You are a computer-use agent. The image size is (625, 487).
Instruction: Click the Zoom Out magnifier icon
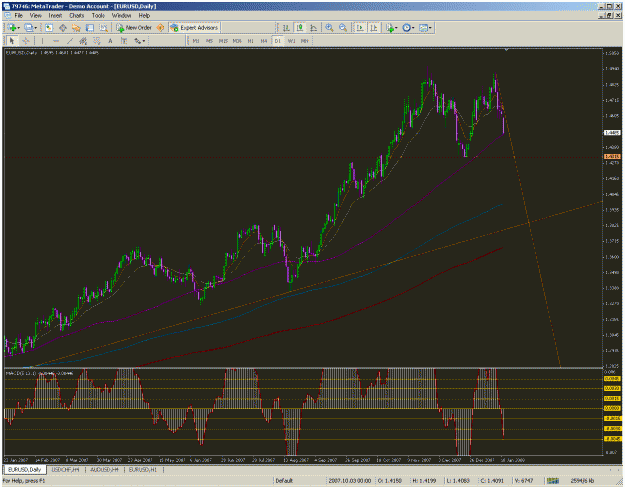343,28
